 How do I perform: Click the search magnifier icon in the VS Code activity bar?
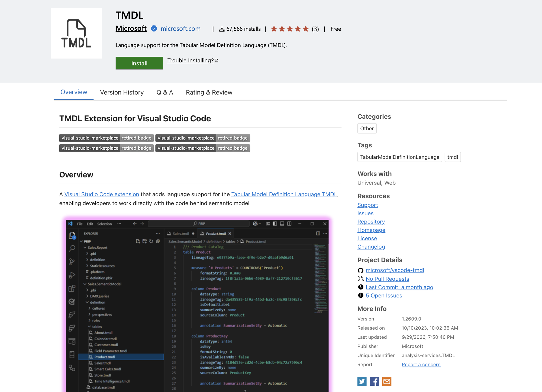point(72,248)
